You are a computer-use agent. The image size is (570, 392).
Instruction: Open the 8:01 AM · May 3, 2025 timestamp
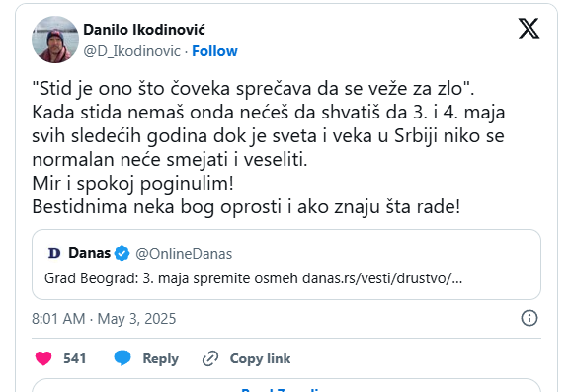click(x=104, y=319)
